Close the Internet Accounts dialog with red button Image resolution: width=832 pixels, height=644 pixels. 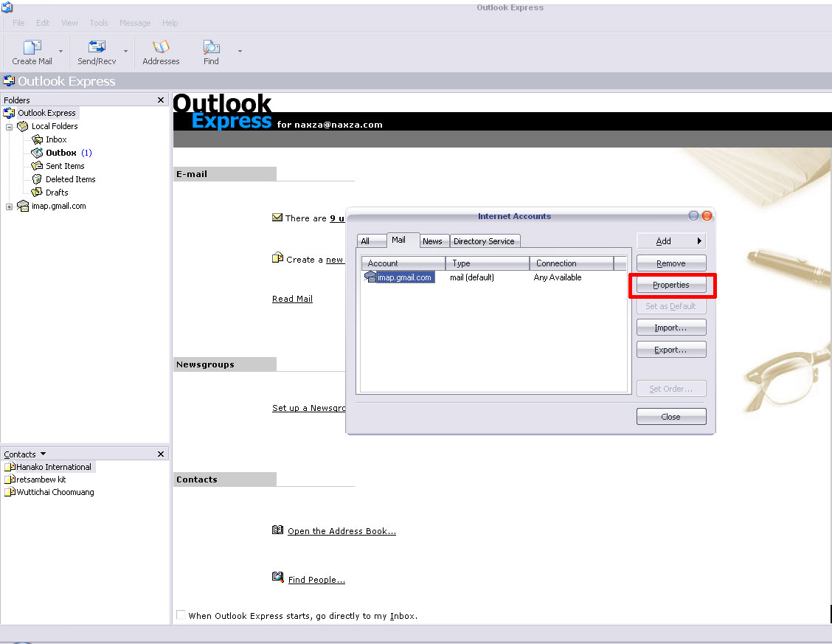(x=707, y=216)
